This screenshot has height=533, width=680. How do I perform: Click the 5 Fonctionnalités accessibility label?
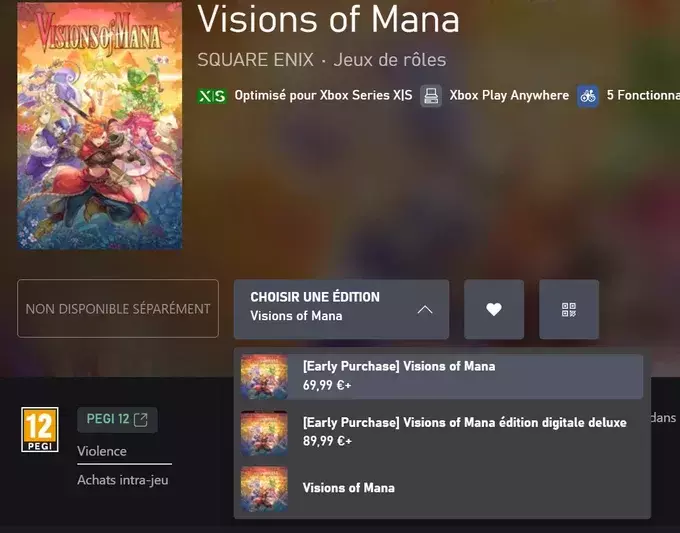point(643,95)
